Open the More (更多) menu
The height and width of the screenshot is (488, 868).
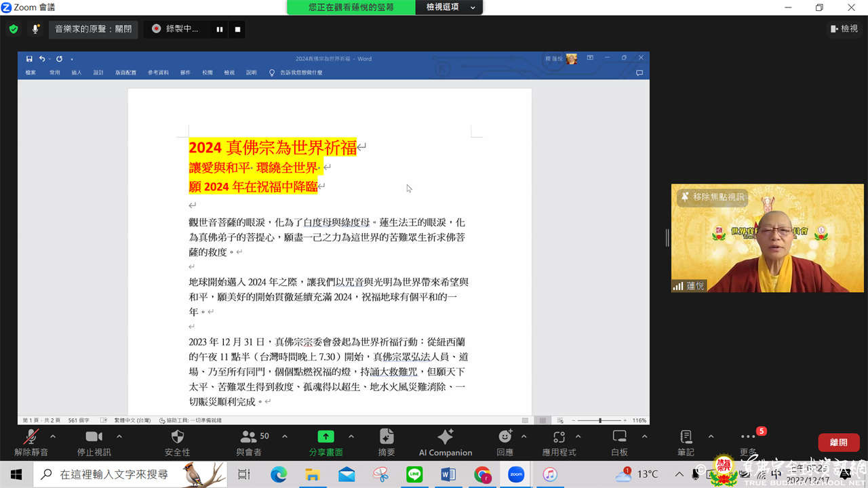click(748, 437)
